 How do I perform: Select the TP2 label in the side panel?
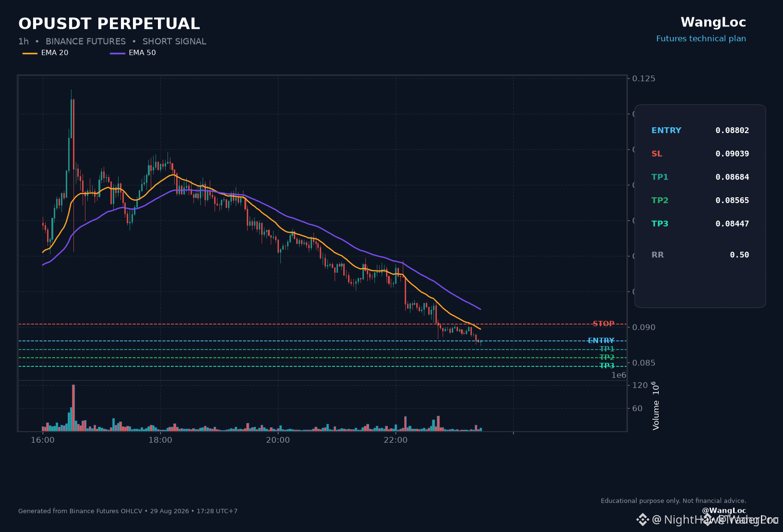[x=660, y=201]
